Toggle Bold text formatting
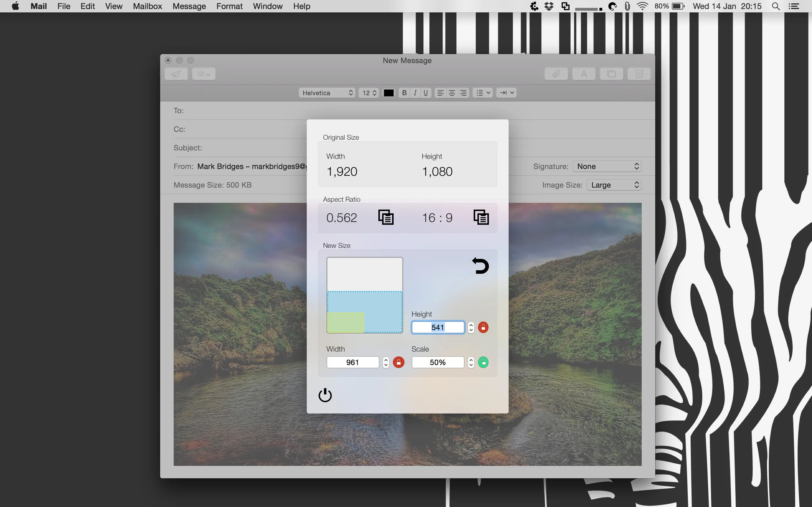Screen dimensions: 812x507 pyautogui.click(x=404, y=93)
